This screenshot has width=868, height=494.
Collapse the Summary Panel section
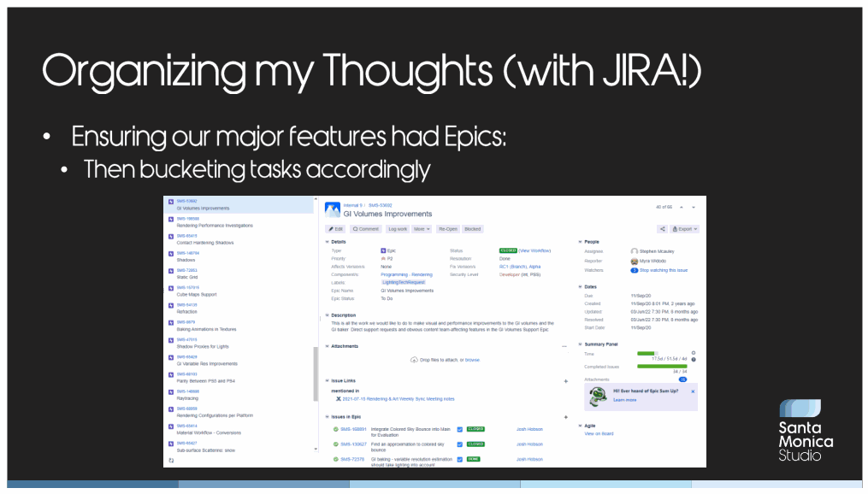[580, 344]
